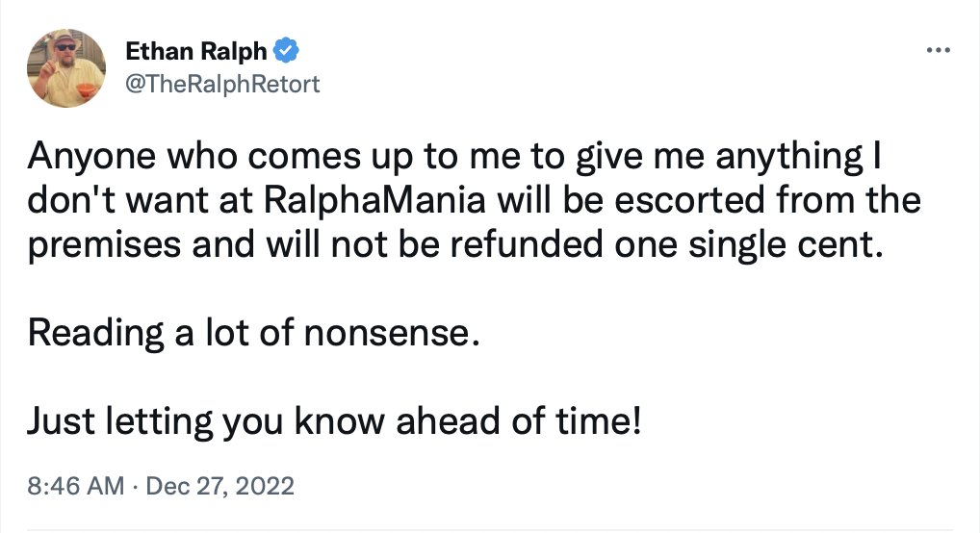Open the @TheRalphRetort handle link

(222, 84)
